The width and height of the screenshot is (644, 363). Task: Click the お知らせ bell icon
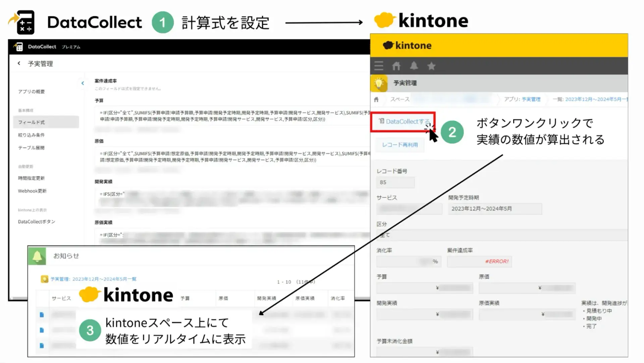click(37, 256)
